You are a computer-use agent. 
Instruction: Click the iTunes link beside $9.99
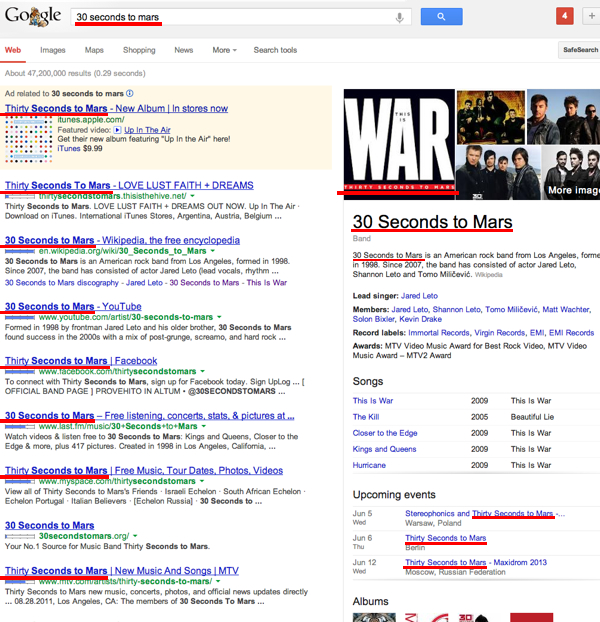69,148
